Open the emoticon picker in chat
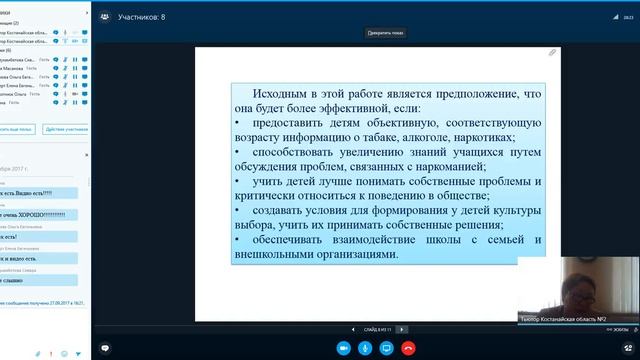The image size is (640, 360). coord(64,354)
